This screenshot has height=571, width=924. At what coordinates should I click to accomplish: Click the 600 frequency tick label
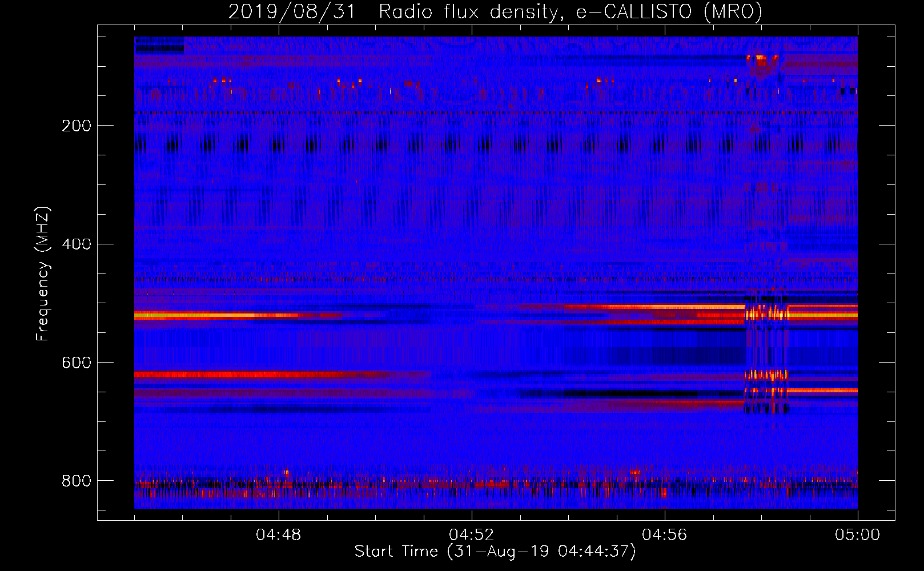point(77,363)
